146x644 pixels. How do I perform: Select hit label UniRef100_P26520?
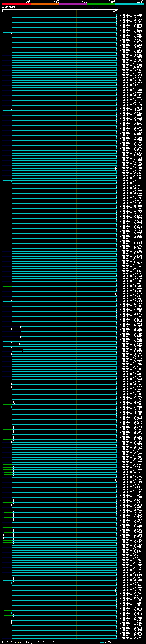coord(131,123)
